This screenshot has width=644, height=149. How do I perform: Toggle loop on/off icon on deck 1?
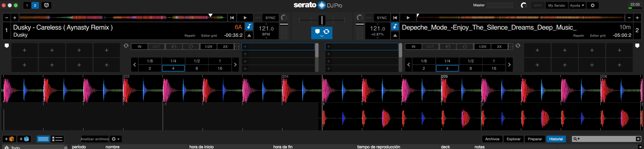(191, 47)
